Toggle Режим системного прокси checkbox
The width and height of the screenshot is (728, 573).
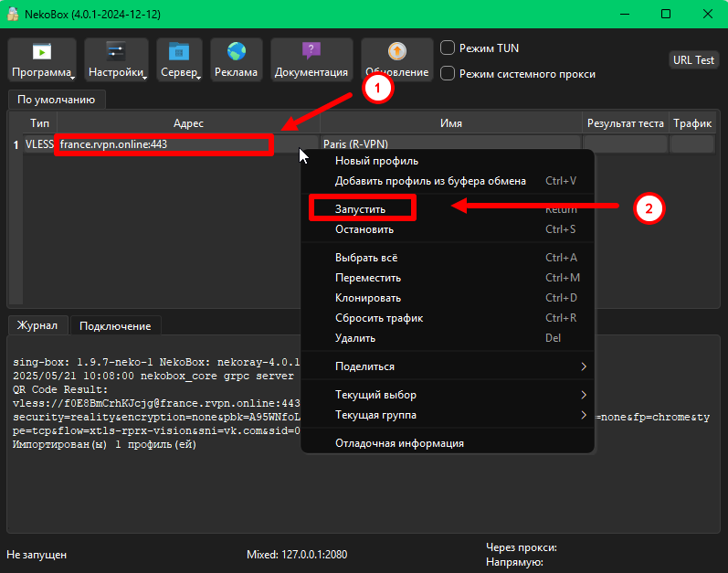448,74
